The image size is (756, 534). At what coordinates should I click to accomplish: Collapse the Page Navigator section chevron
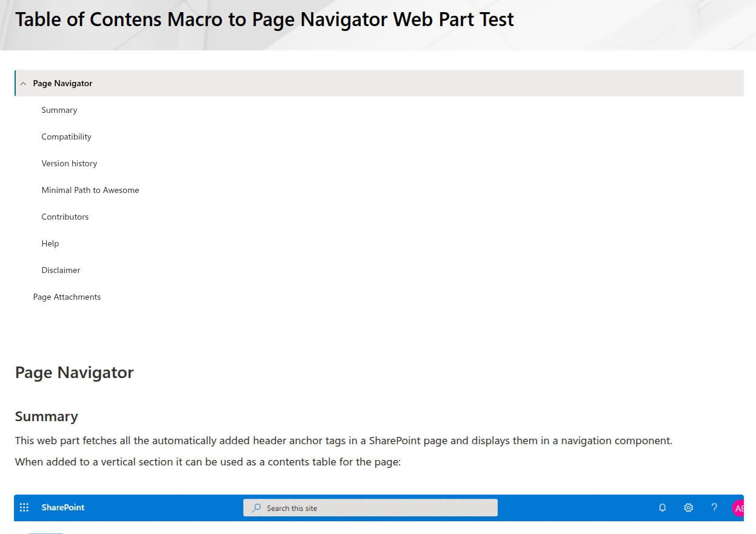(x=23, y=83)
